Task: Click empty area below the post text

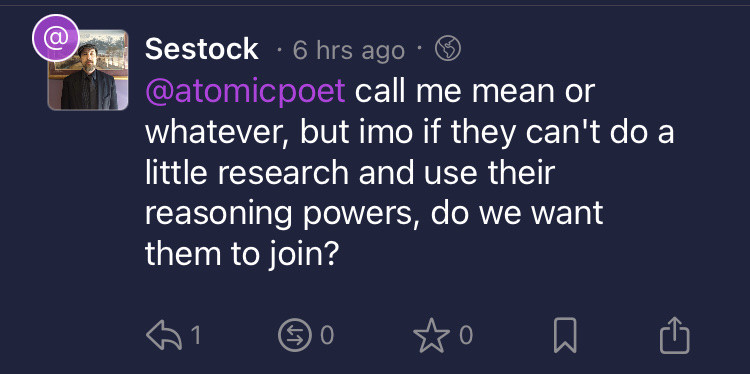Action: (x=409, y=294)
